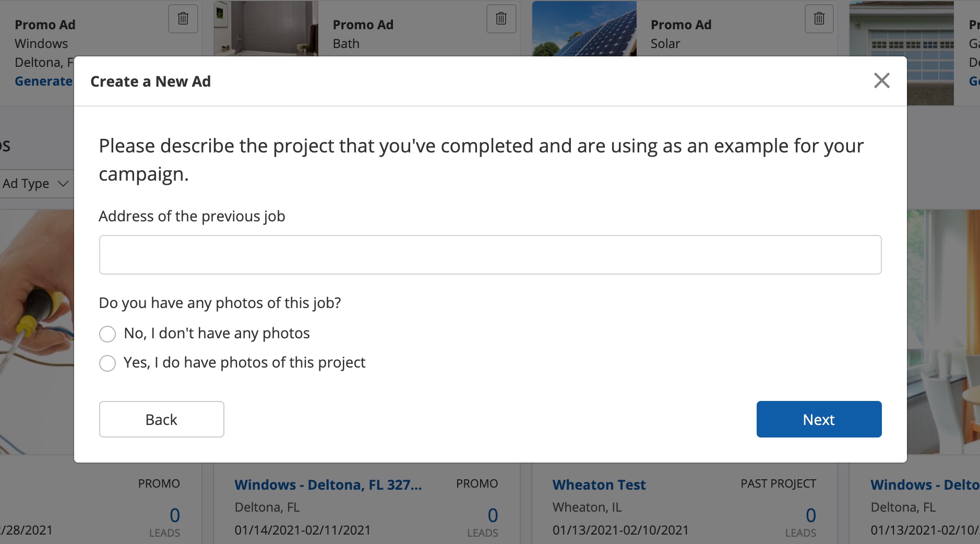The height and width of the screenshot is (544, 980).
Task: Click the Bath promo ad thumbnail
Action: (x=266, y=28)
